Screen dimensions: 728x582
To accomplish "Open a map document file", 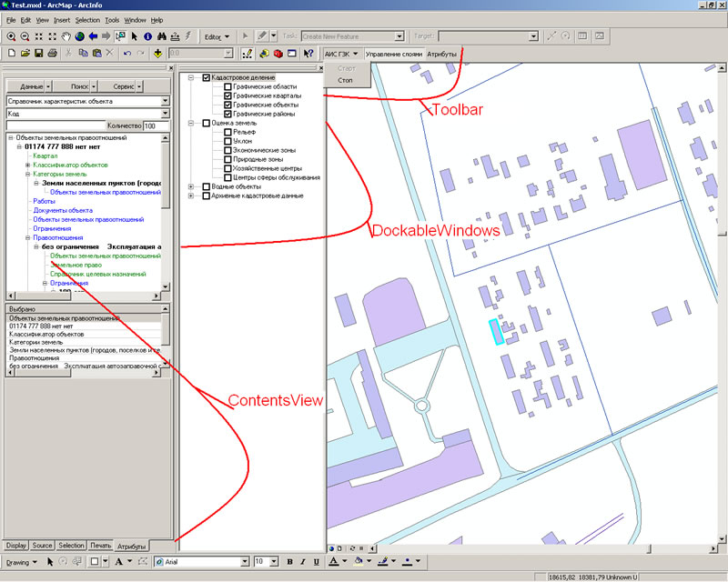I will pyautogui.click(x=25, y=54).
